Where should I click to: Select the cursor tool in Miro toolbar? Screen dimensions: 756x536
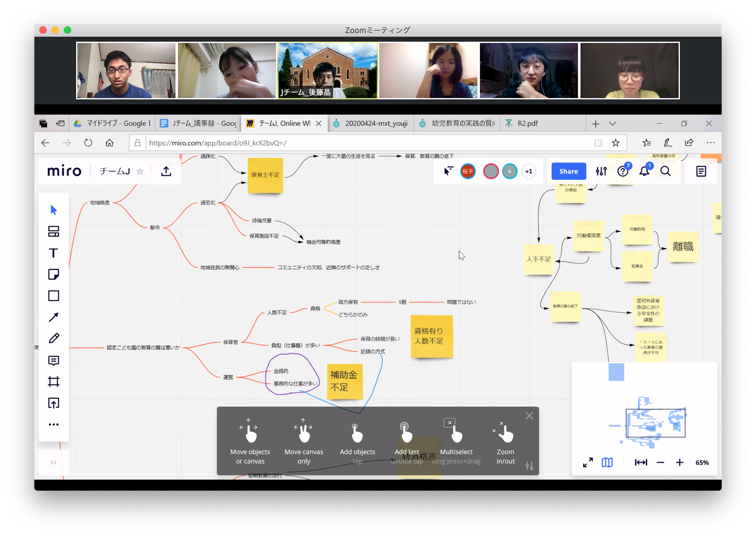pos(53,210)
